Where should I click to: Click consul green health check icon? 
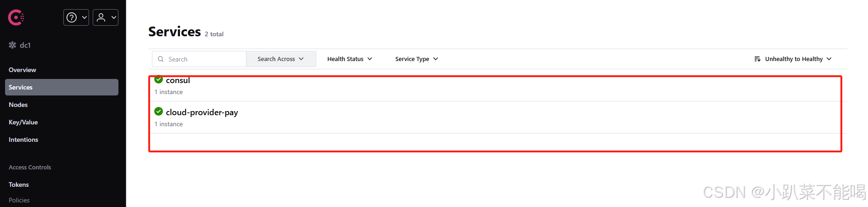point(159,79)
